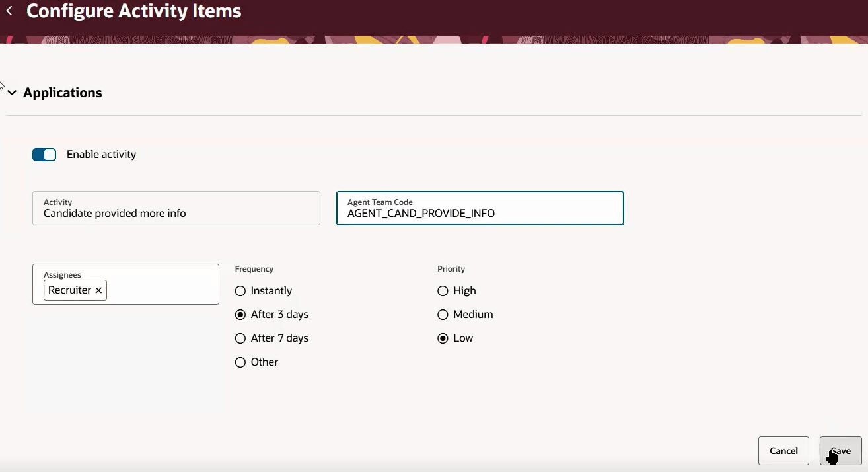
Task: Choose After 7 days frequency
Action: tap(240, 338)
